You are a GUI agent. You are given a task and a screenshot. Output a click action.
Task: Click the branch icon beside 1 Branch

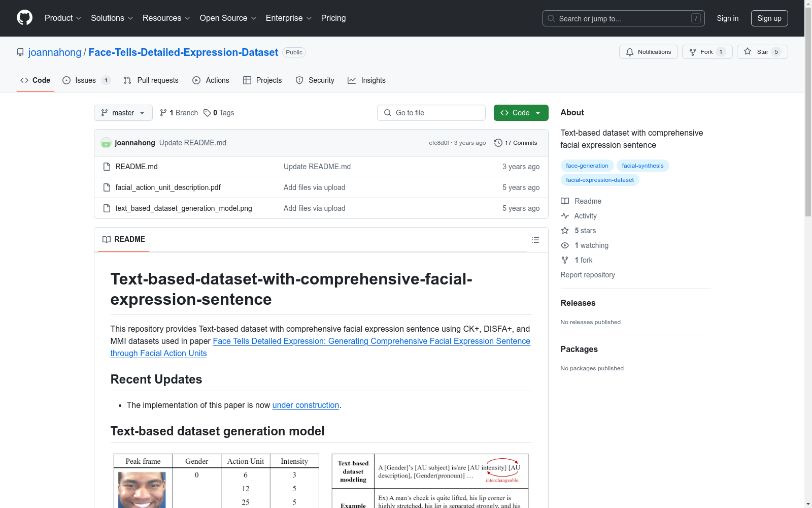pyautogui.click(x=163, y=113)
